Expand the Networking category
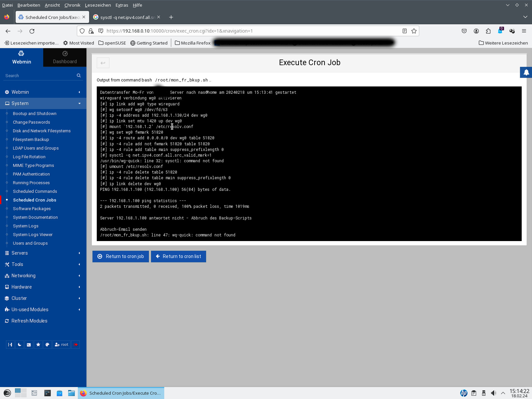The image size is (532, 399). [x=43, y=276]
